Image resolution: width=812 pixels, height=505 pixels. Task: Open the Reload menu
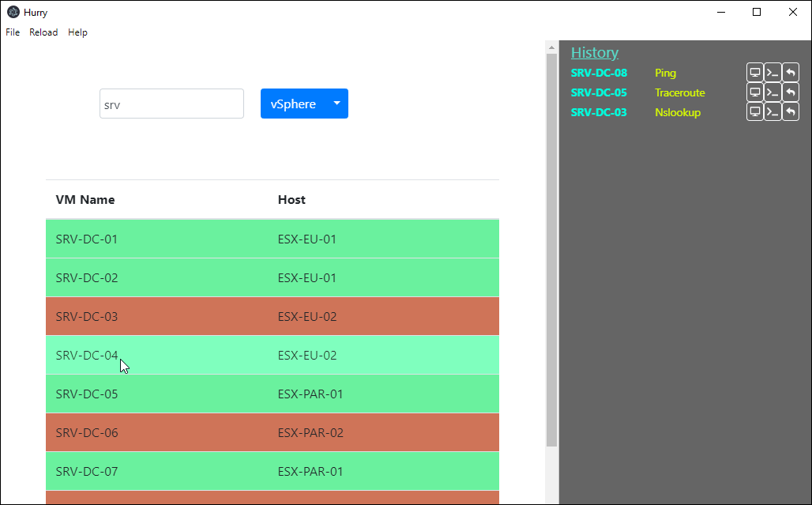43,32
